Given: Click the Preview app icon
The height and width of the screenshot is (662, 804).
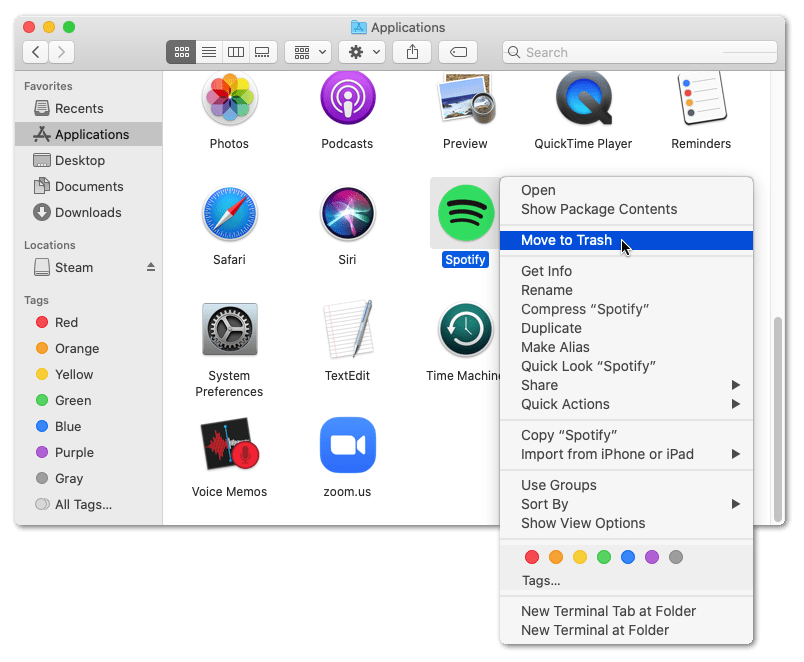Looking at the screenshot, I should (x=466, y=98).
